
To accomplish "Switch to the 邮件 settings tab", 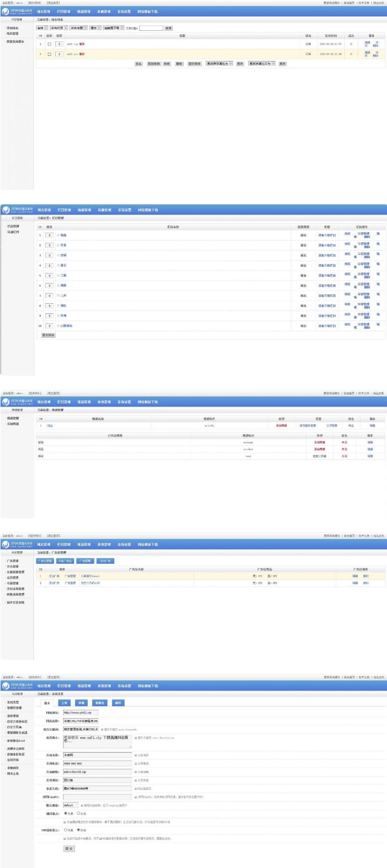I will tap(118, 703).
